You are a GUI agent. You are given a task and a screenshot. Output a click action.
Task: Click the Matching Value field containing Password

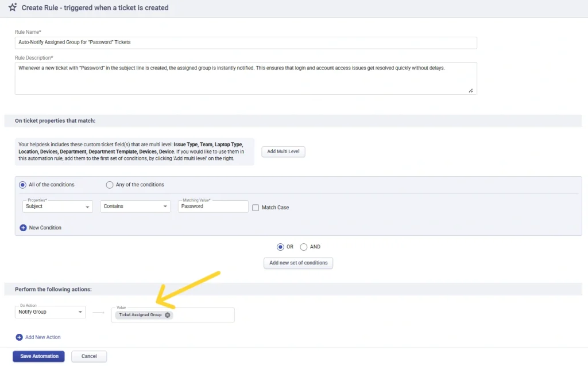(212, 207)
